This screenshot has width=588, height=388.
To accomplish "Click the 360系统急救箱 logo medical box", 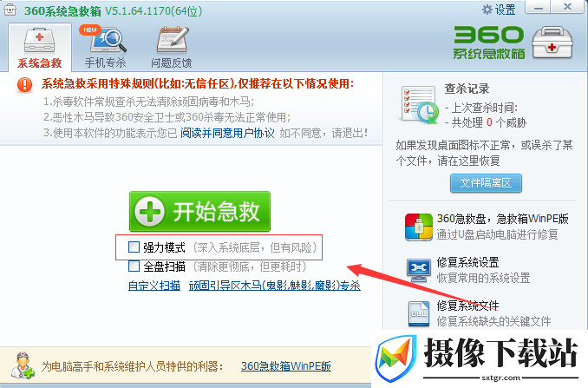I will [x=552, y=43].
